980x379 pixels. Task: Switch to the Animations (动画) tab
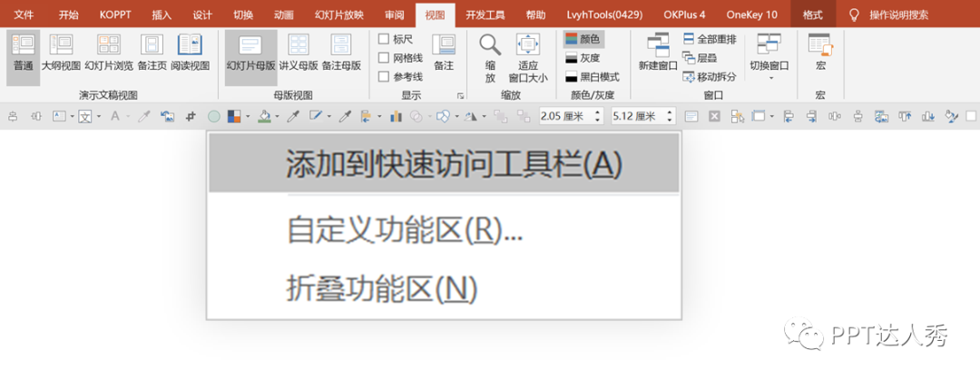pos(283,15)
